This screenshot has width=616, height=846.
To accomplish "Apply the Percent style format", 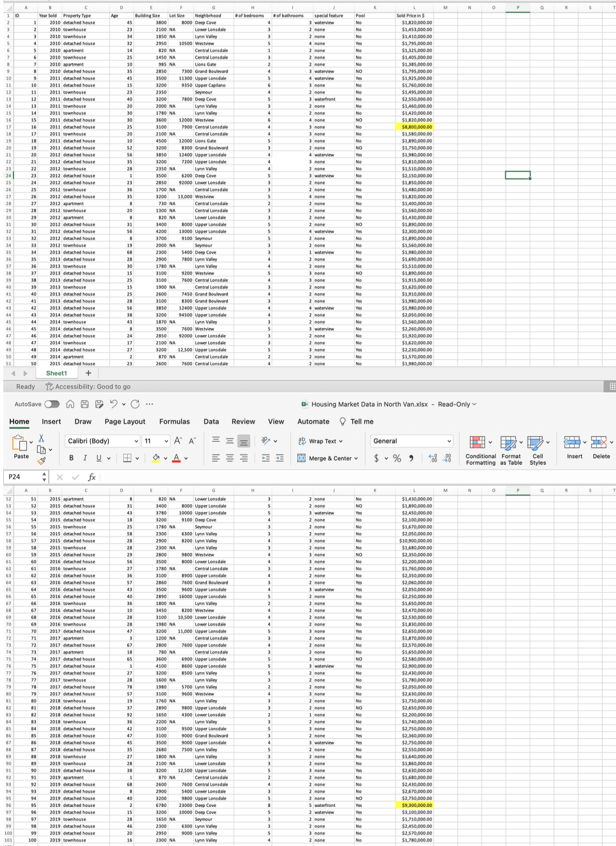I will [397, 458].
